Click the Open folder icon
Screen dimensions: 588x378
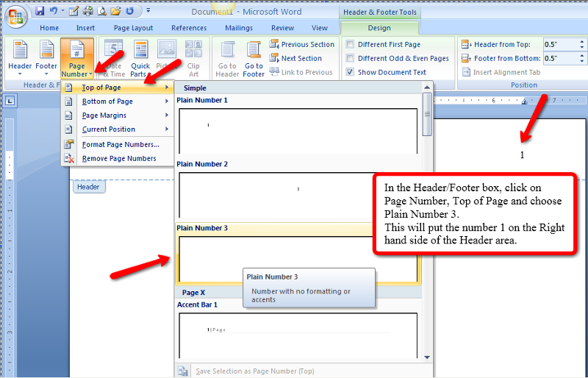tap(116, 11)
